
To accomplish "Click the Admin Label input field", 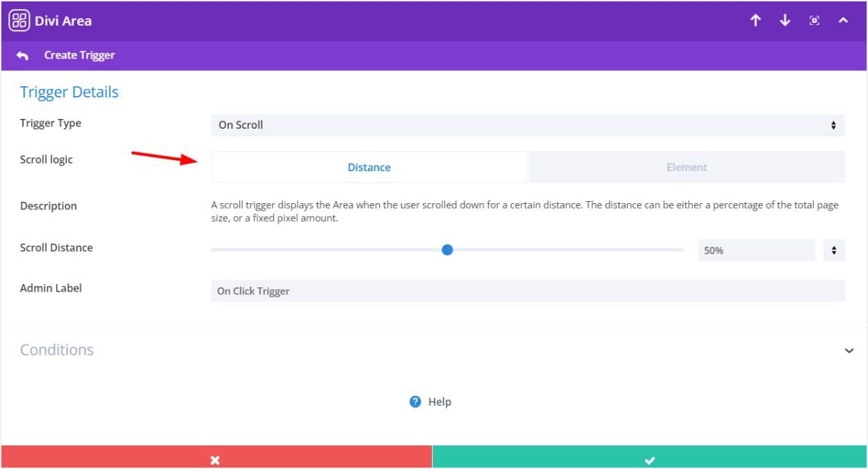I will 528,291.
